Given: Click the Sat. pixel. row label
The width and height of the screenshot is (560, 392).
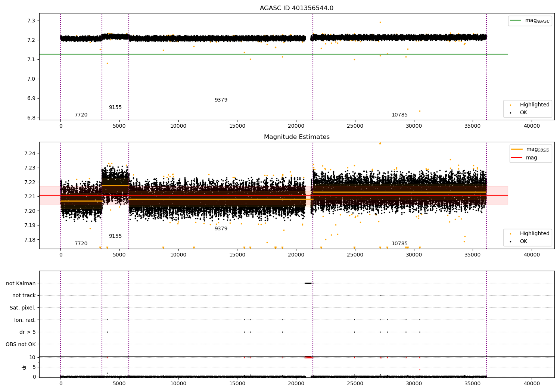Looking at the screenshot, I should click(23, 308).
